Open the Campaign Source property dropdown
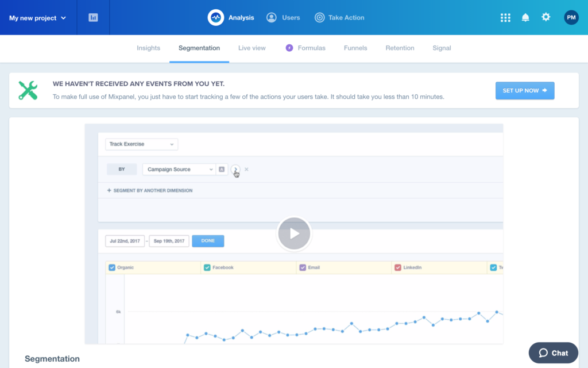Viewport: 588px width, 368px height. [179, 170]
